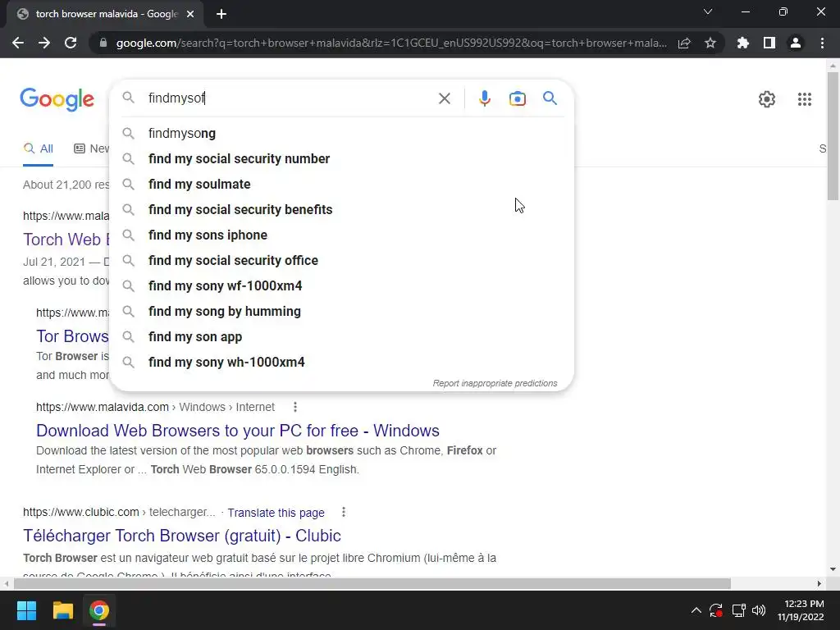Screen dimensions: 840x630
Task: Switch to the News results tab
Action: point(91,149)
